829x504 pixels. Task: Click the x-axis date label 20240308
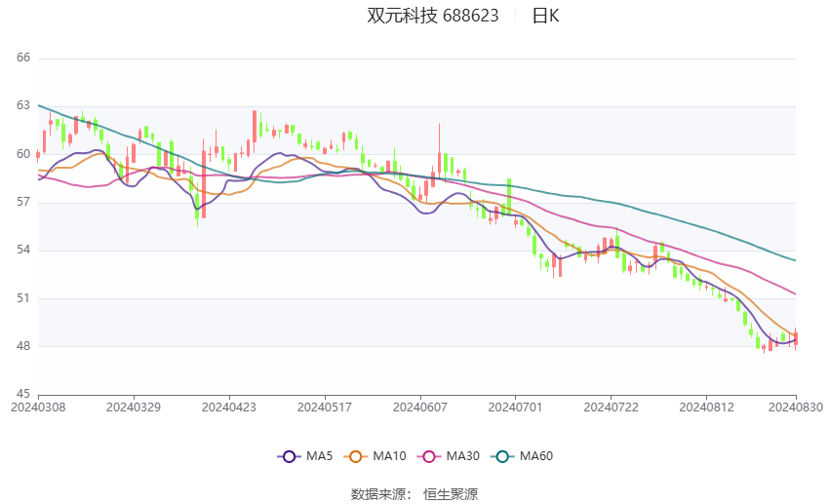[38, 407]
